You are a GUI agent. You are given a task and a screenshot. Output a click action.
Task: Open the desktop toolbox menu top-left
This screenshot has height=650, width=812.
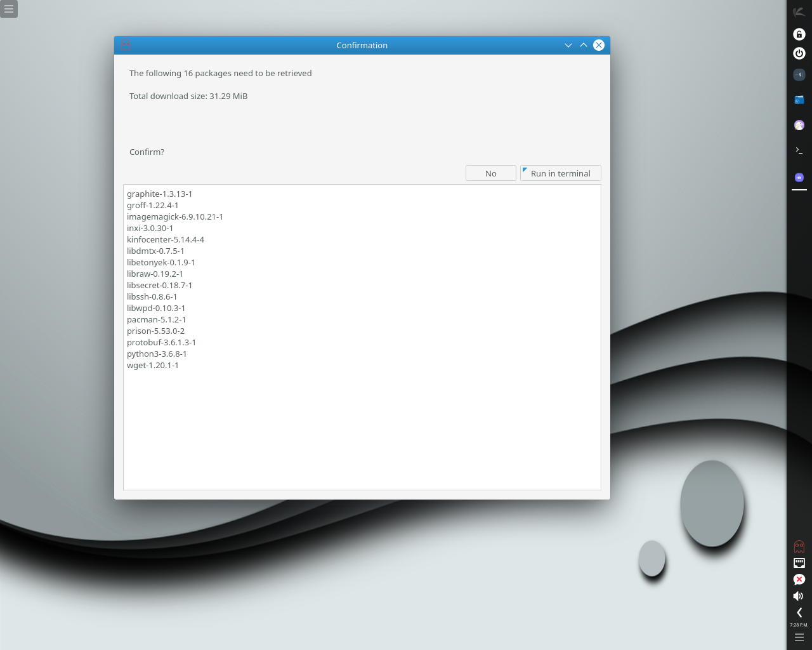(9, 9)
